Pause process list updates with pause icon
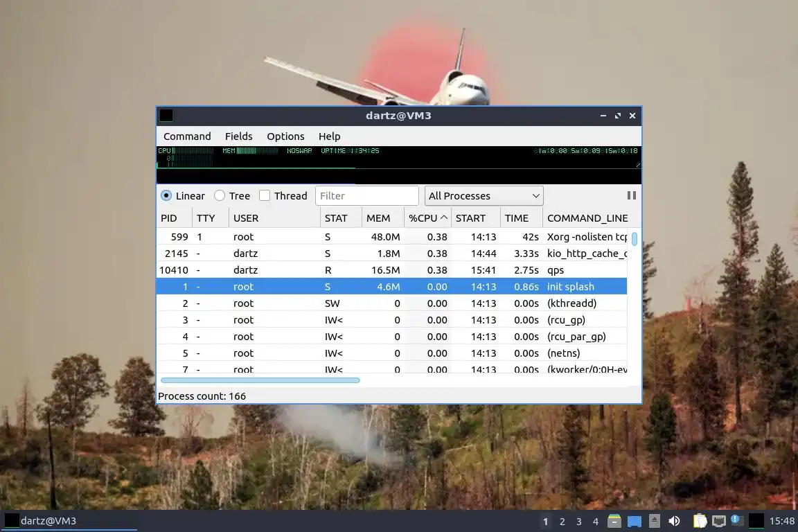 (632, 195)
